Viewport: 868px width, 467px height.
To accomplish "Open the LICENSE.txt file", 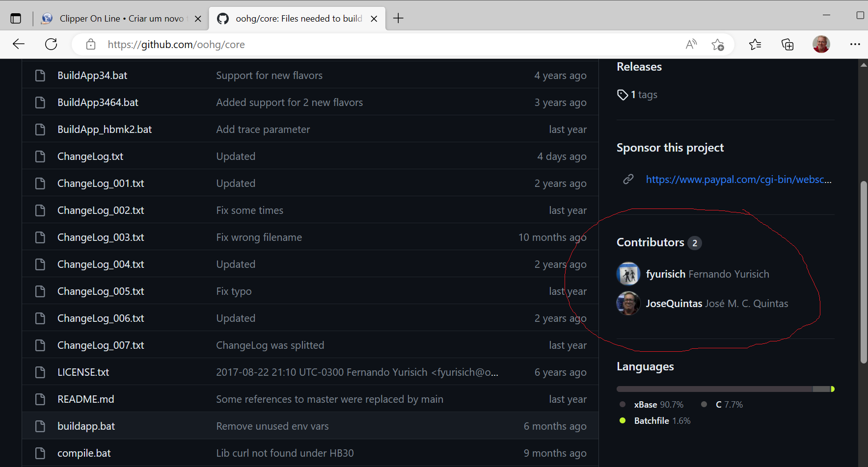I will [x=83, y=372].
